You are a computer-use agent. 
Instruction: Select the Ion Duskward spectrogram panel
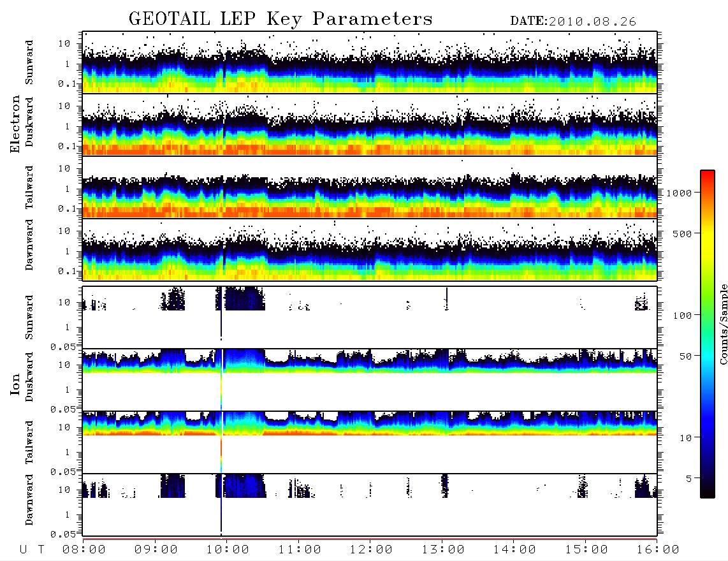tap(370, 379)
